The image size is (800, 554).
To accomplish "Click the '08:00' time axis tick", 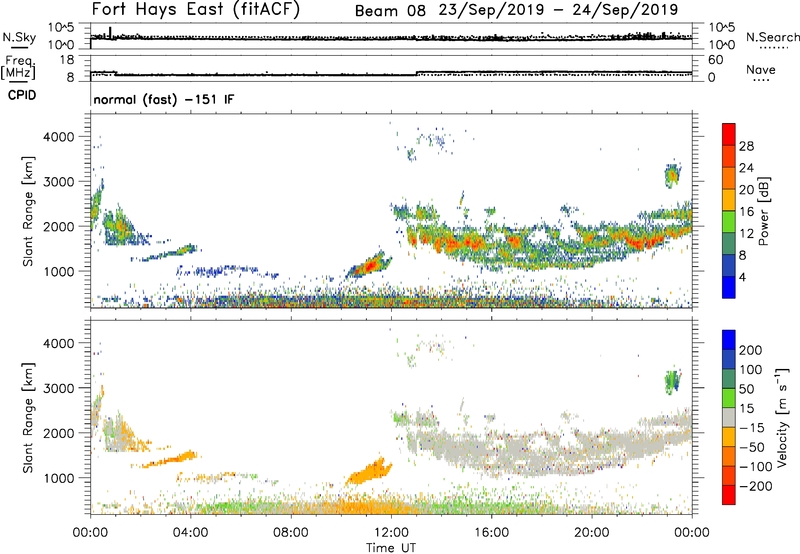I will 291,533.
